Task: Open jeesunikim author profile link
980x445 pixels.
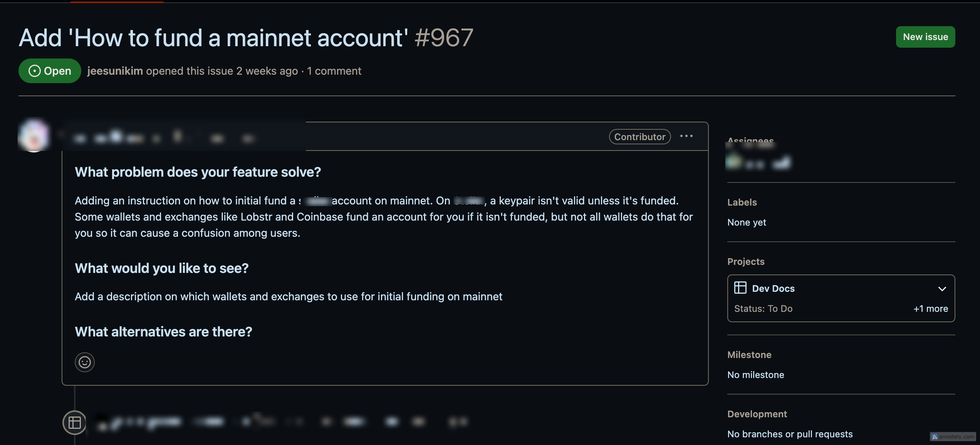Action: [115, 71]
